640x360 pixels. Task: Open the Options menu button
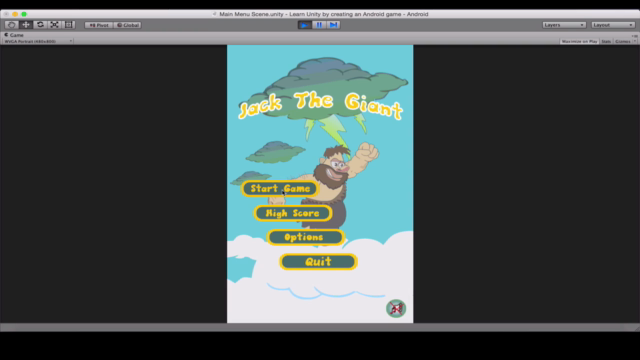coord(305,237)
